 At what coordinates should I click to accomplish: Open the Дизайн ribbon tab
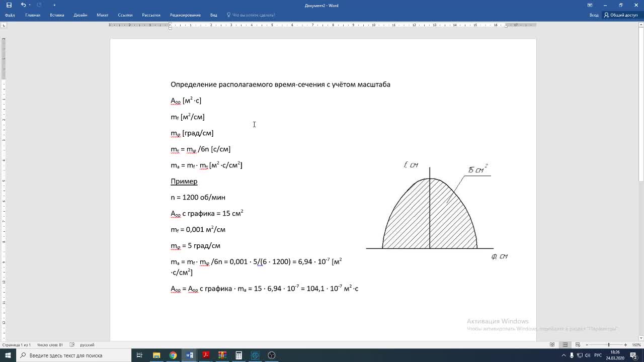80,15
